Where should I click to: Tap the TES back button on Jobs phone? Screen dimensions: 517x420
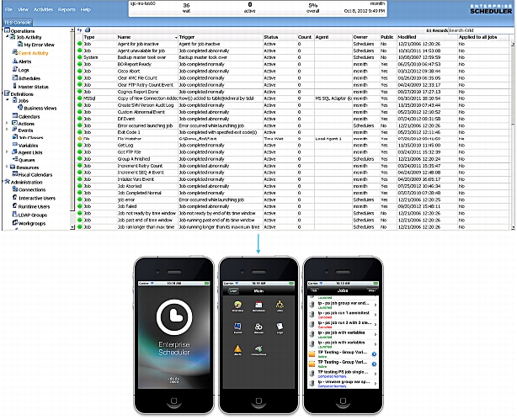[313, 290]
